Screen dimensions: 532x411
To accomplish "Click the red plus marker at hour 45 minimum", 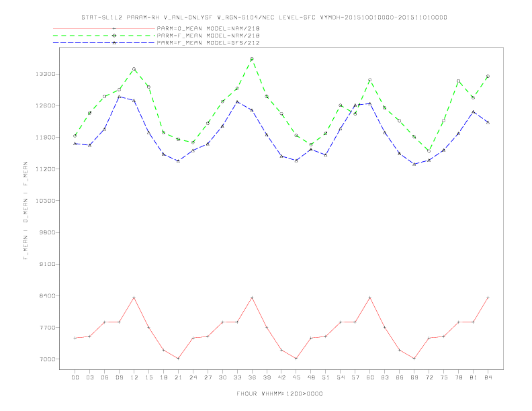I will click(x=296, y=359).
